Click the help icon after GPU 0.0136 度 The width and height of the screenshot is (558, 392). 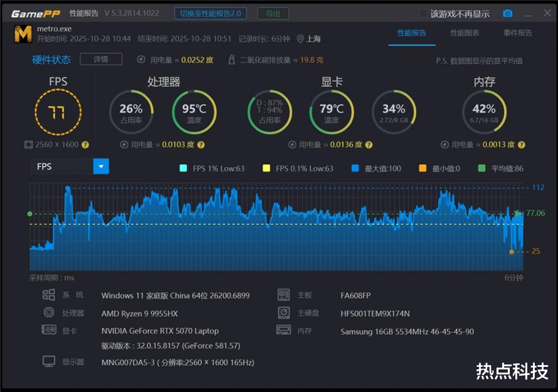pyautogui.click(x=369, y=145)
